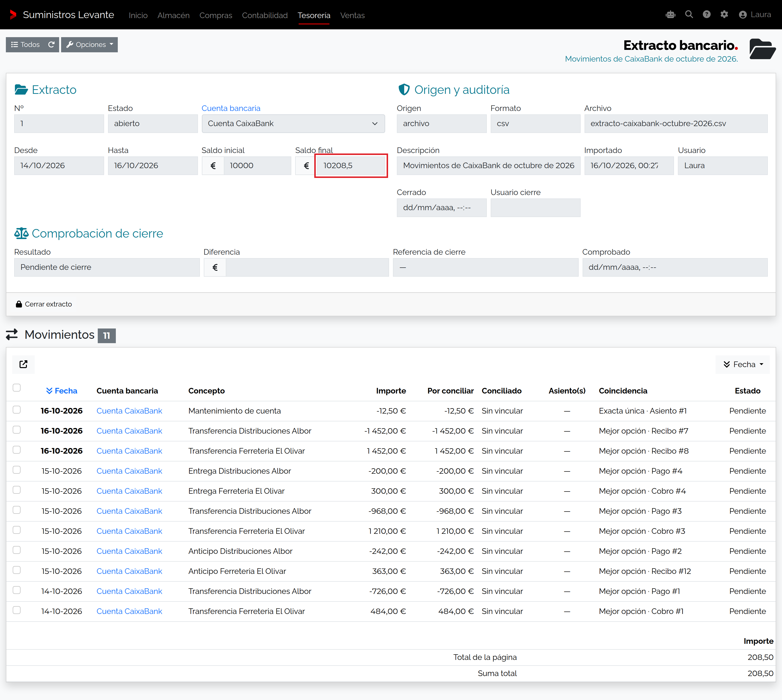Check the Anticipo Distribuciones Albor row checkbox

(x=17, y=550)
